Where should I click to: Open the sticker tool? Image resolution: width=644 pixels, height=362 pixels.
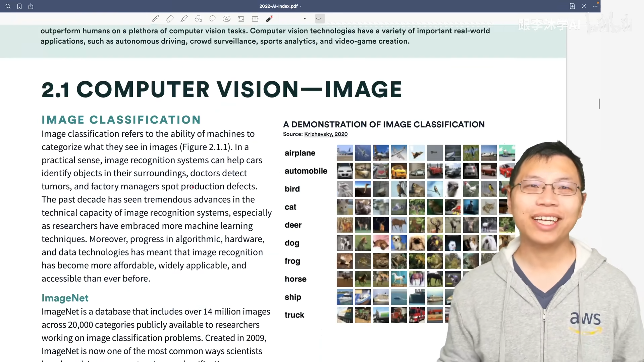coord(227,19)
